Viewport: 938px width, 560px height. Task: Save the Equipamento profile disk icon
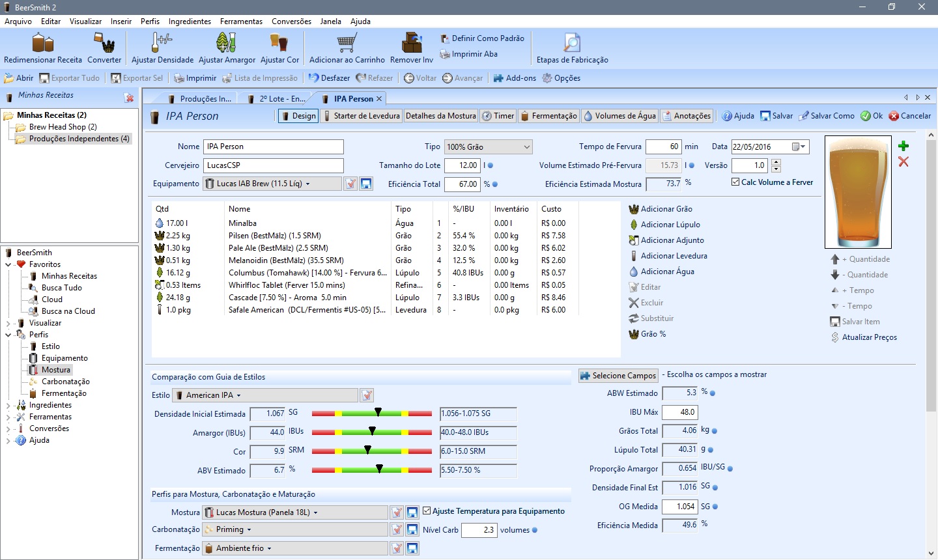point(367,184)
